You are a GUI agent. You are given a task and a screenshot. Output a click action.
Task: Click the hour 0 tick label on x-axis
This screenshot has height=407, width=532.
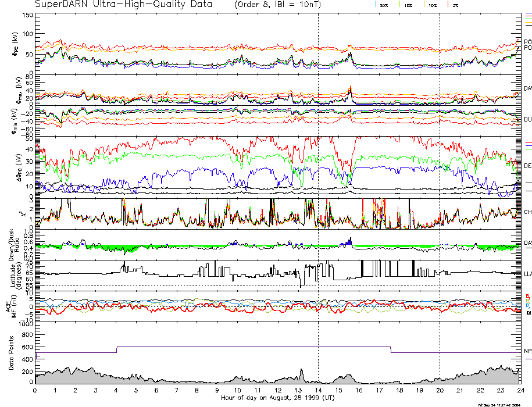click(35, 390)
